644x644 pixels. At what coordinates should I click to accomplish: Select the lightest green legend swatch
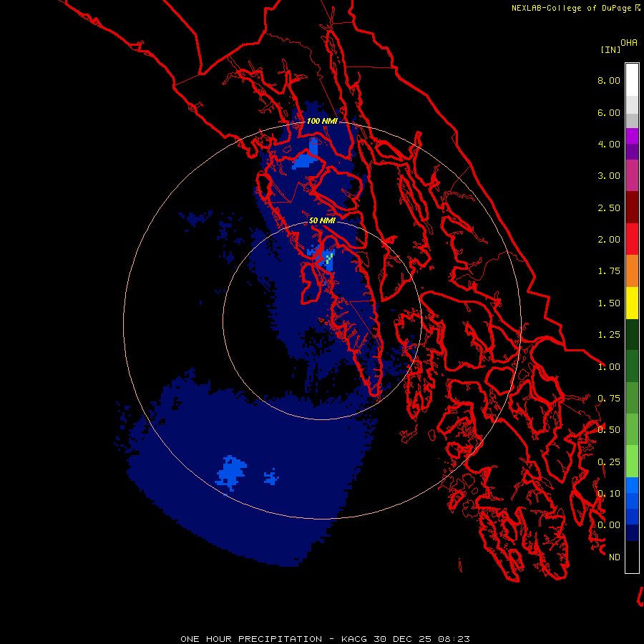coord(632,462)
